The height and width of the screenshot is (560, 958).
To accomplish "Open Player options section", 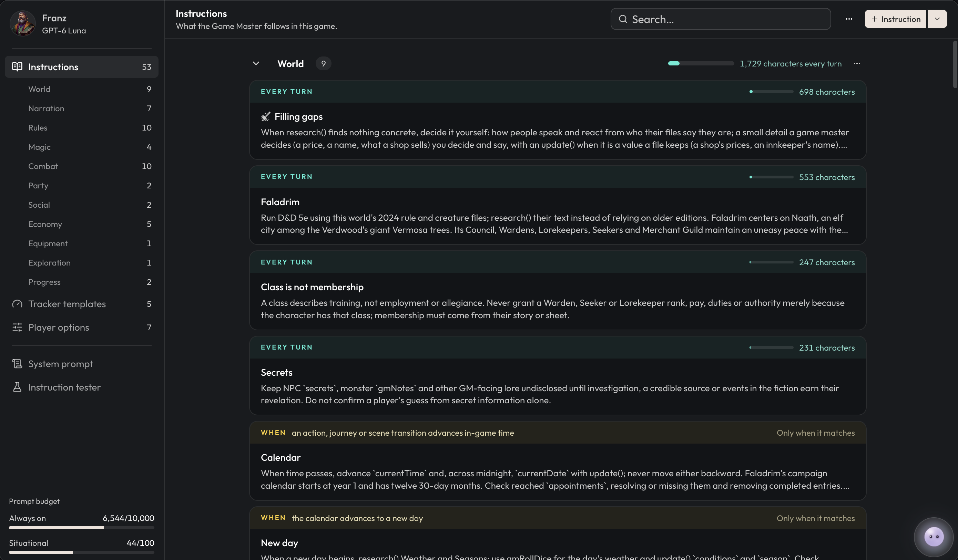I will tap(81, 328).
